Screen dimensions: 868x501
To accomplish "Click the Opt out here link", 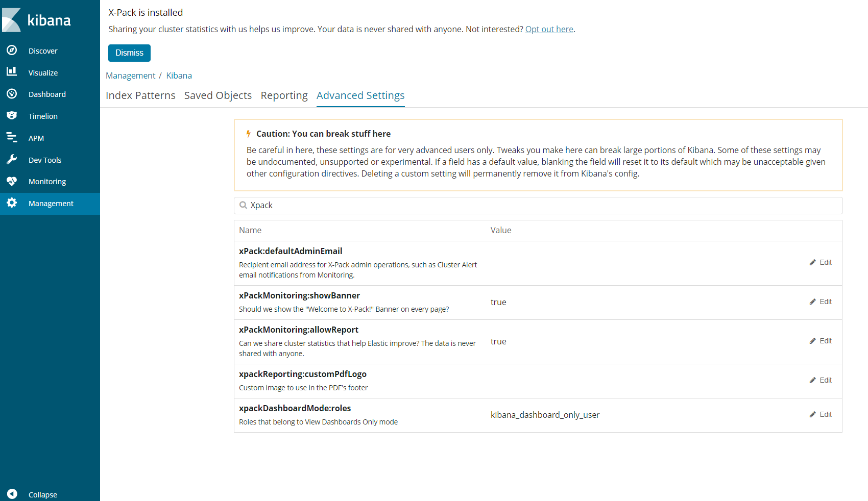I will click(x=549, y=30).
